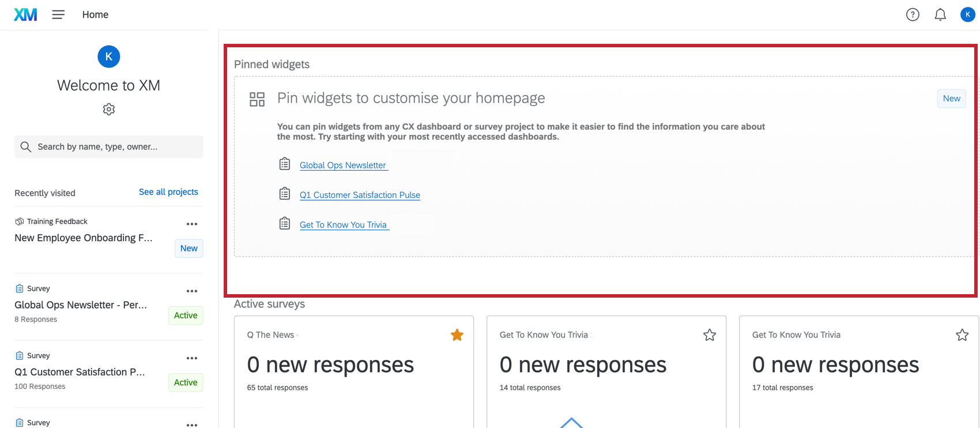Click the search by name input field
The image size is (980, 428).
(x=108, y=147)
